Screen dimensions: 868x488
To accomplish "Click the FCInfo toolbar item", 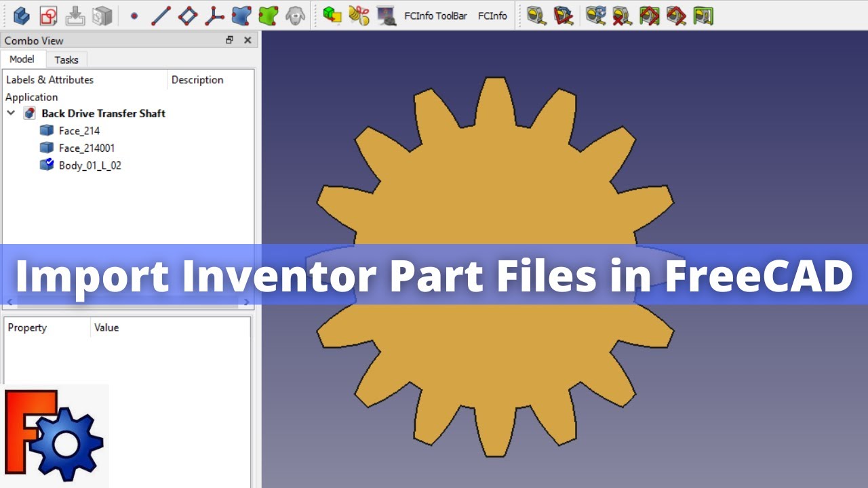I will tap(492, 16).
